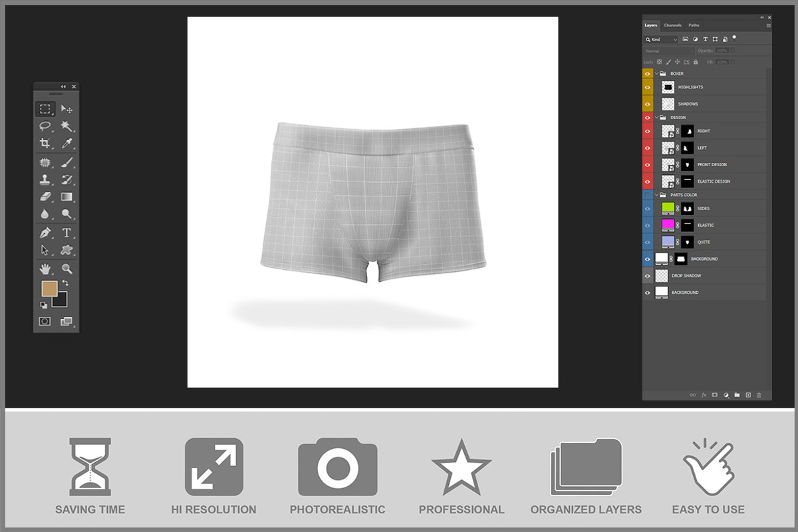Open the Paths tab
The height and width of the screenshot is (532, 798).
[694, 25]
